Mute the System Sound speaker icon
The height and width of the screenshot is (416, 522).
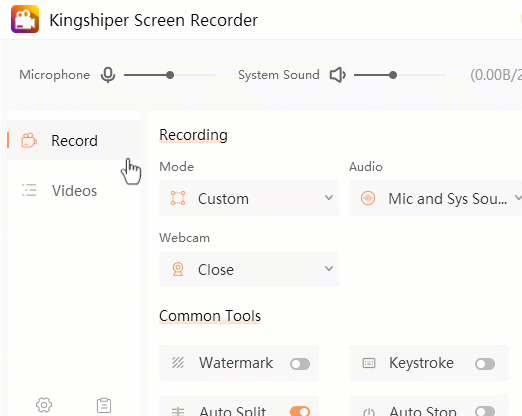point(338,75)
